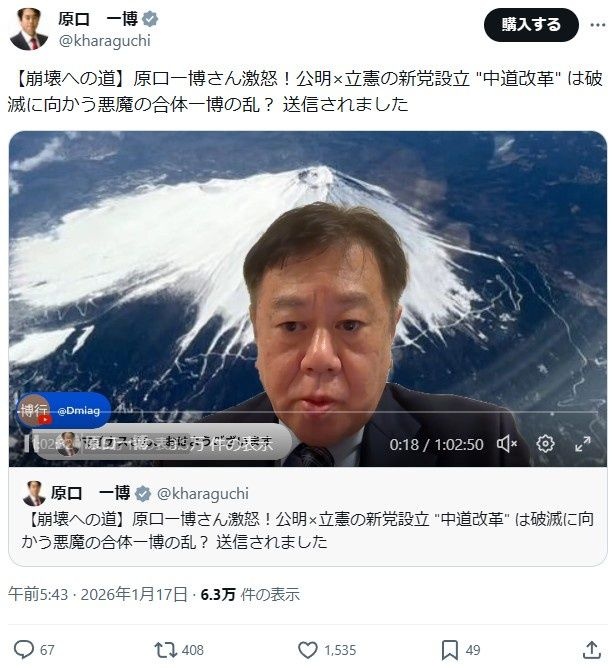Open the quoted post's small avatar
Image resolution: width=615 pixels, height=668 pixels.
[x=34, y=493]
